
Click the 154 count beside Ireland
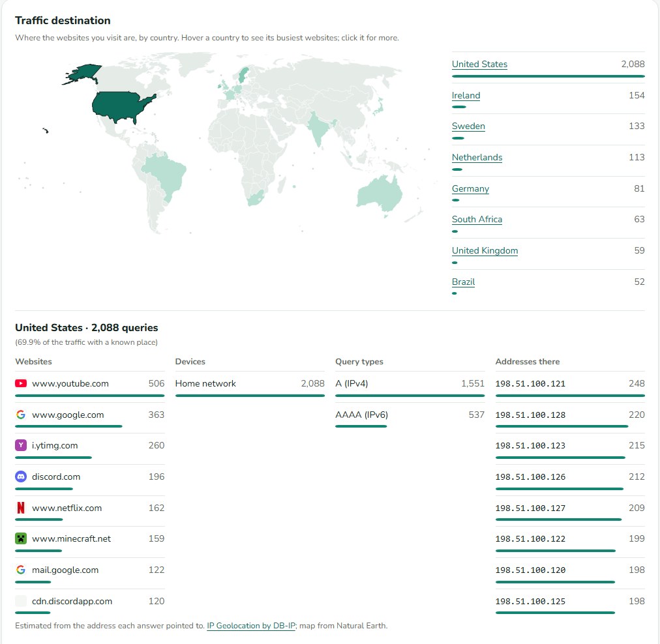coord(637,95)
